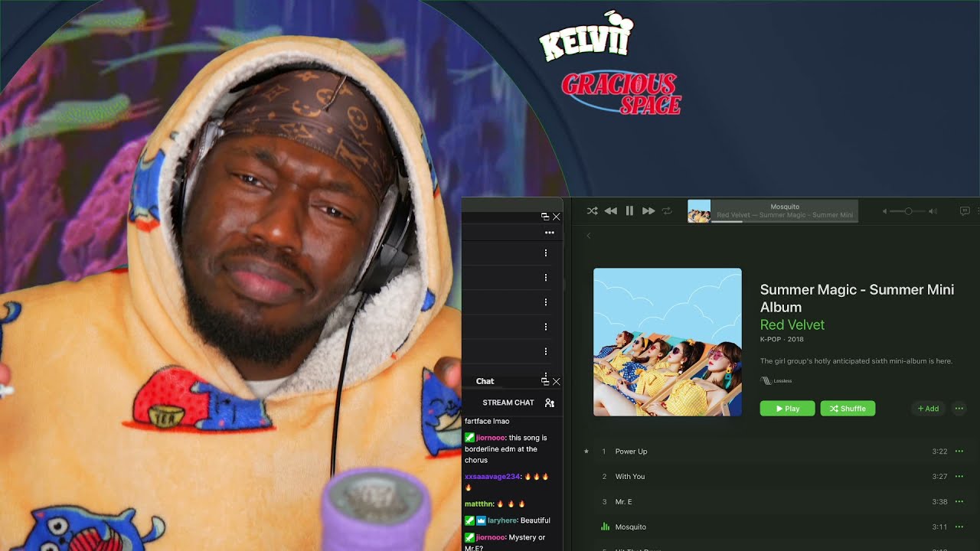The width and height of the screenshot is (980, 551).
Task: Click the Summer Magic album cover art
Action: click(x=668, y=342)
